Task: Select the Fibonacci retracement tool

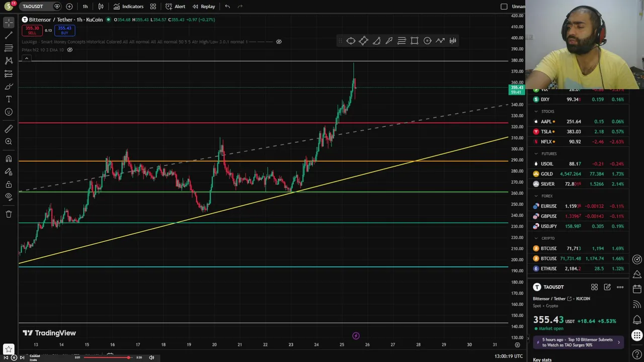Action: 9,48
